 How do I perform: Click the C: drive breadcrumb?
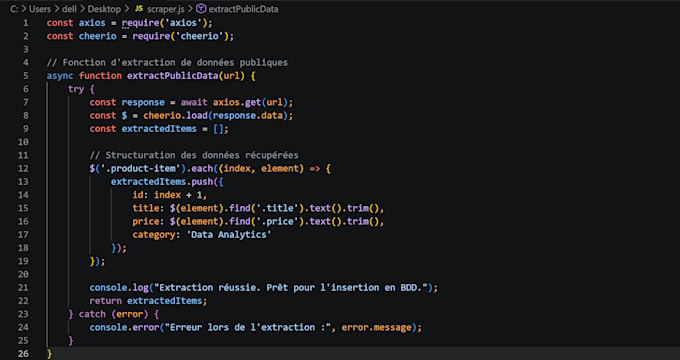pos(14,9)
